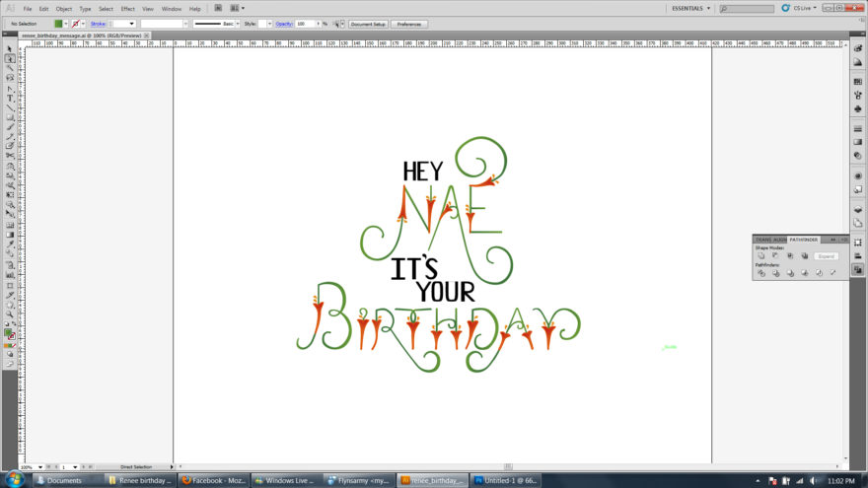Click the Pathfinder panel icon in dock
This screenshot has width=868, height=488.
tap(858, 269)
